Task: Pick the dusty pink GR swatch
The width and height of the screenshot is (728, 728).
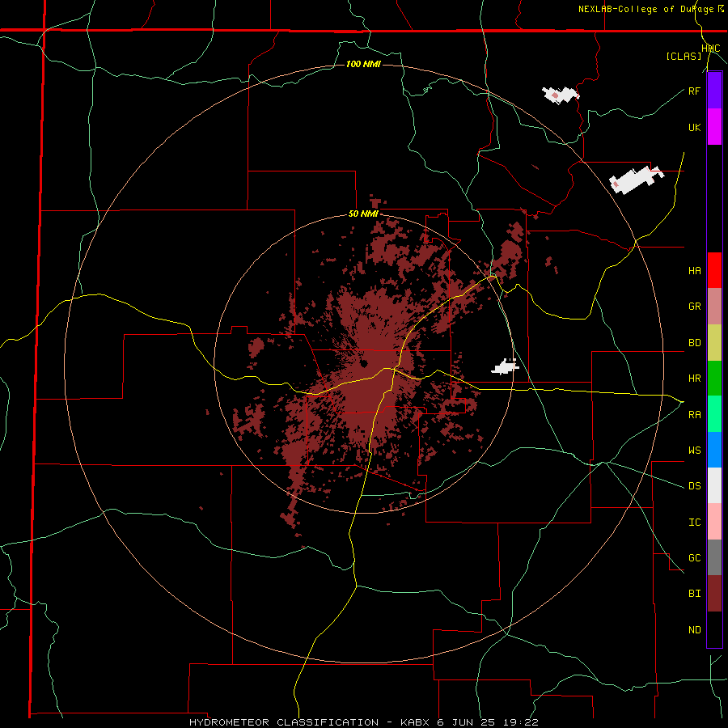Action: 714,307
